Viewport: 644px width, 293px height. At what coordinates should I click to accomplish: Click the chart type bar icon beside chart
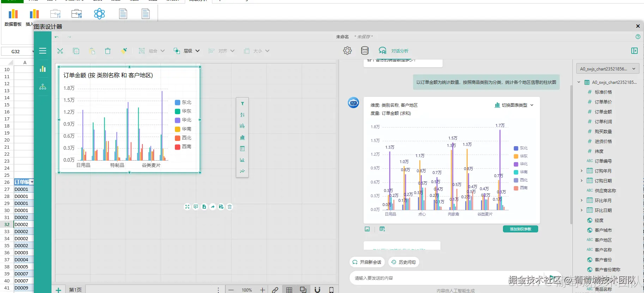pyautogui.click(x=242, y=137)
